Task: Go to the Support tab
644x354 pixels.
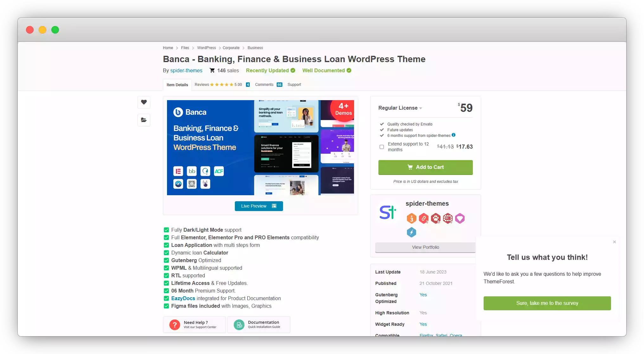Action: pyautogui.click(x=294, y=85)
